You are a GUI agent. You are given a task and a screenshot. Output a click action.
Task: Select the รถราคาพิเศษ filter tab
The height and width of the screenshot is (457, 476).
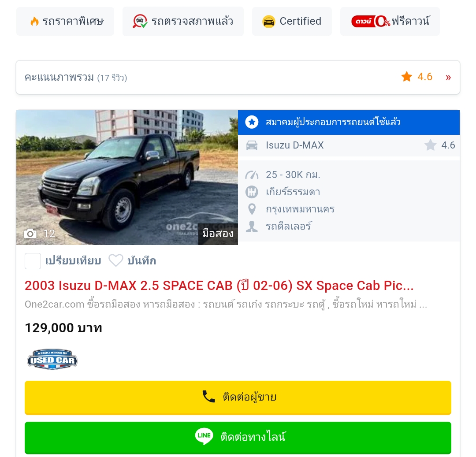[x=65, y=21]
